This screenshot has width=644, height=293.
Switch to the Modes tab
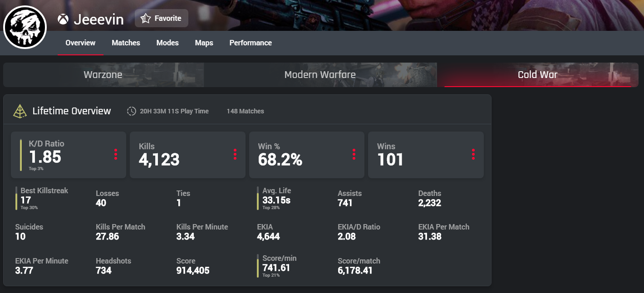pyautogui.click(x=167, y=43)
